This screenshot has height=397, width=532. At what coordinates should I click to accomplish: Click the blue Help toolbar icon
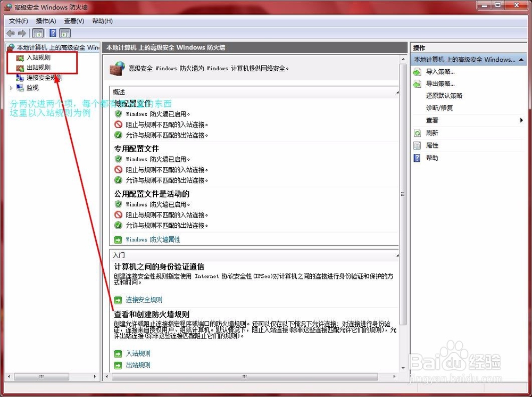point(53,33)
